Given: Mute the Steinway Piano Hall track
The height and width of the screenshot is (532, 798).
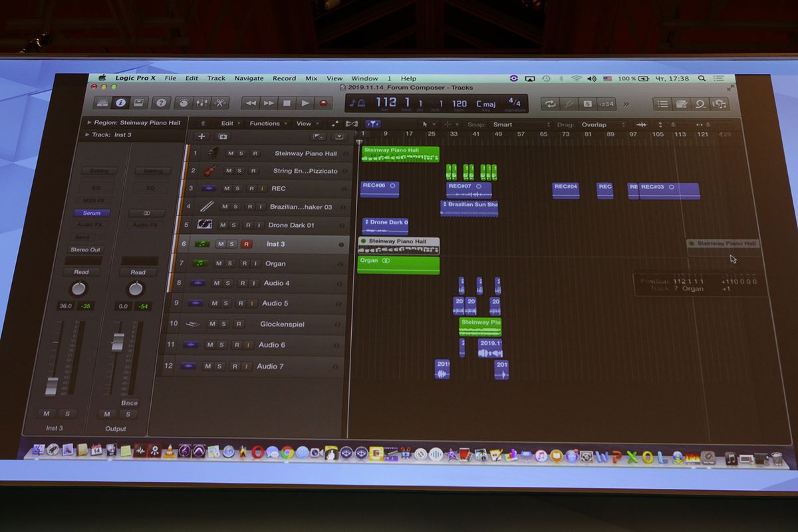Looking at the screenshot, I should (230, 154).
